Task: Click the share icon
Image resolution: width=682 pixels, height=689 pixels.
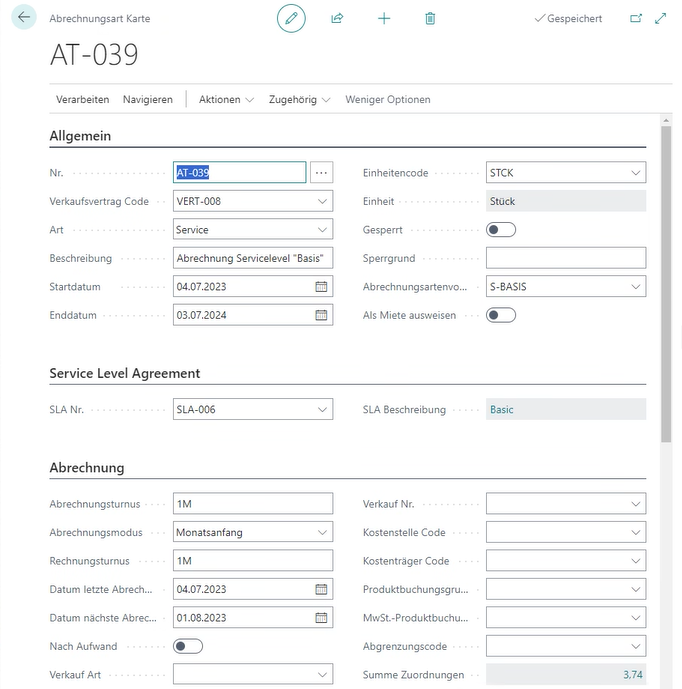Action: pos(337,18)
